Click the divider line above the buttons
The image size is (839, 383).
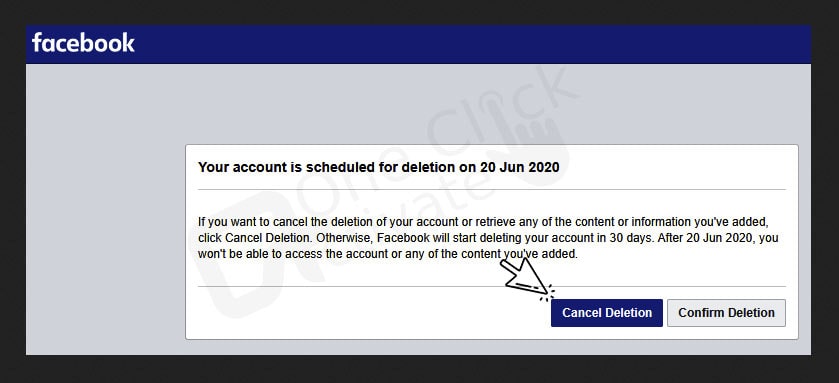[x=492, y=286]
